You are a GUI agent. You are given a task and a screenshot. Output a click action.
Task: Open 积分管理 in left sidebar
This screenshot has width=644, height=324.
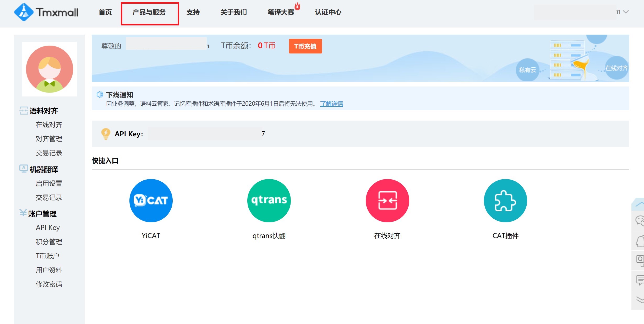pos(49,242)
